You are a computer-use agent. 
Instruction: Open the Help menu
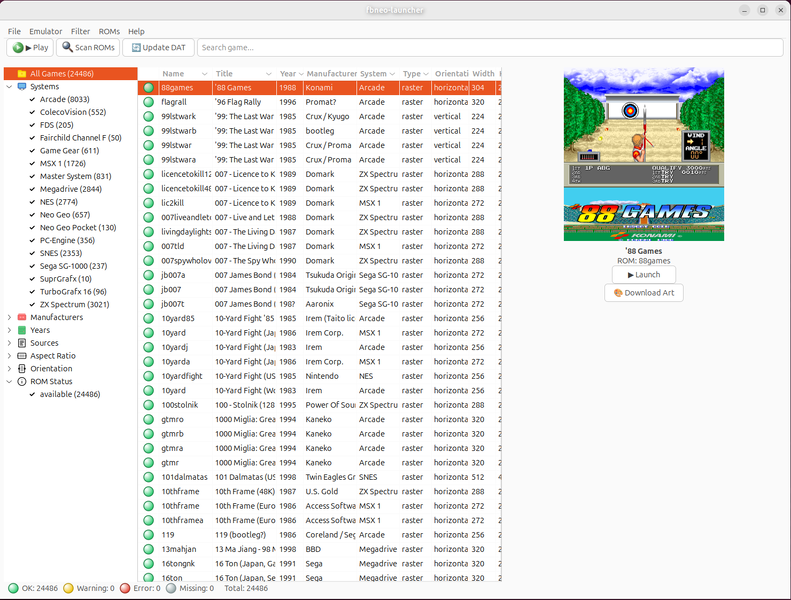point(136,31)
